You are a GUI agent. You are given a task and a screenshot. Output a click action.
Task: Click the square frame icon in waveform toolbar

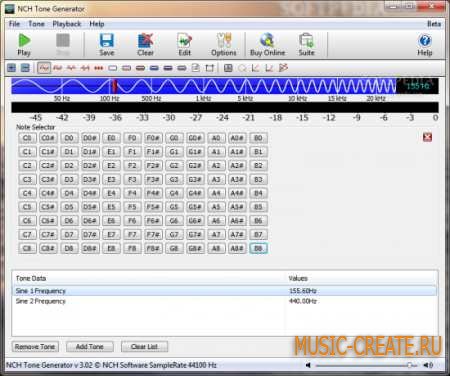coord(209,68)
